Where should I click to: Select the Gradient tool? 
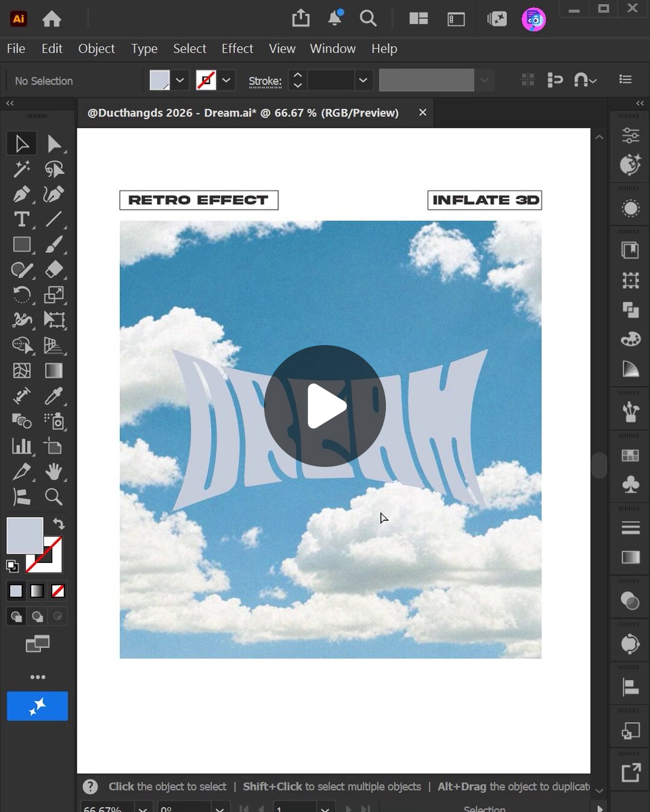[54, 371]
